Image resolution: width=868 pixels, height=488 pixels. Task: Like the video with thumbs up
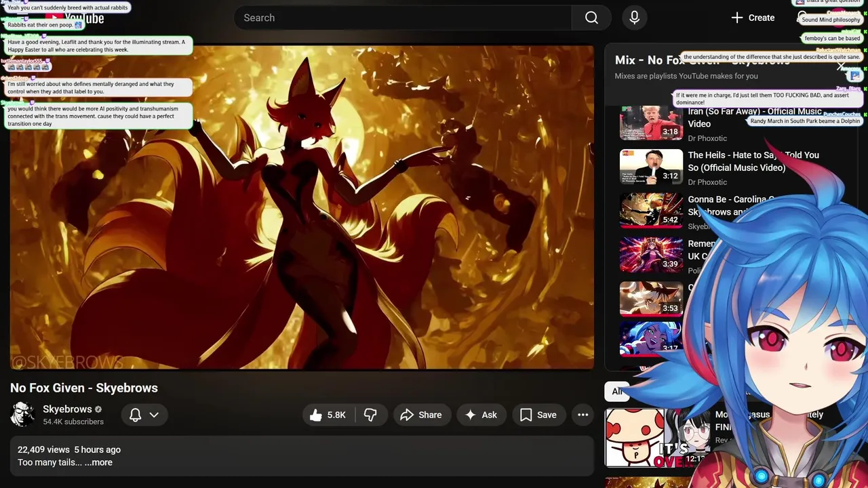point(328,415)
